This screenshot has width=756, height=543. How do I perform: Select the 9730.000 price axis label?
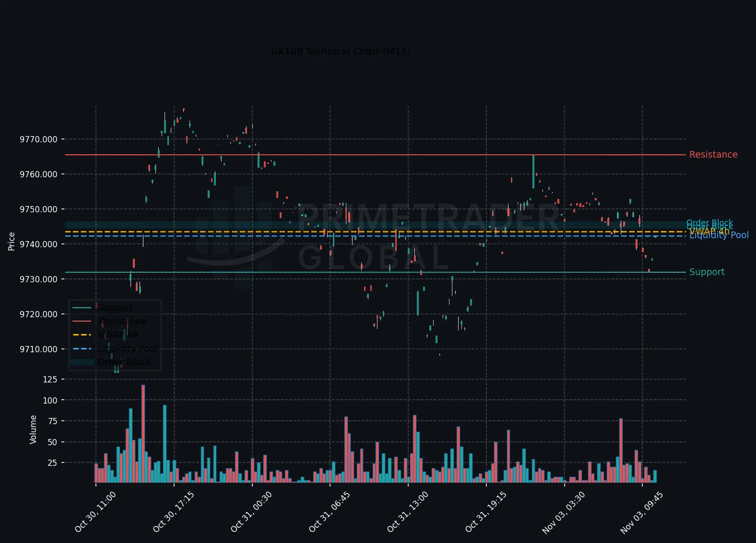click(38, 279)
